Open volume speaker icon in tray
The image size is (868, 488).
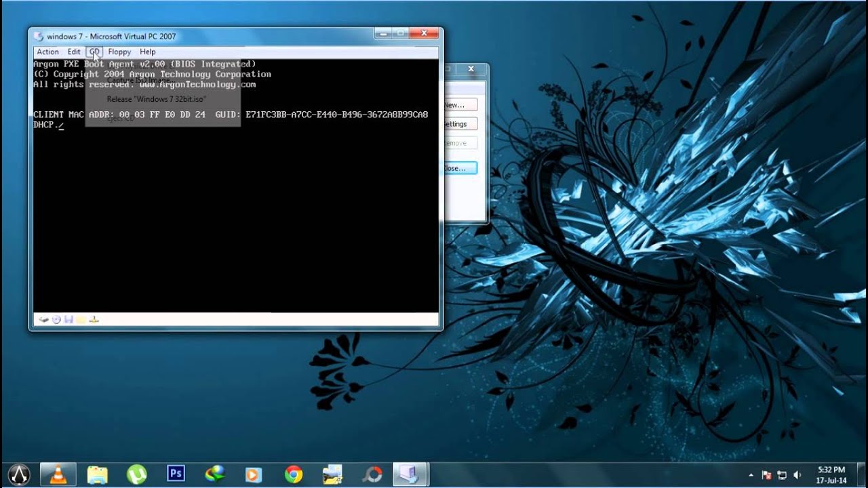click(x=797, y=475)
